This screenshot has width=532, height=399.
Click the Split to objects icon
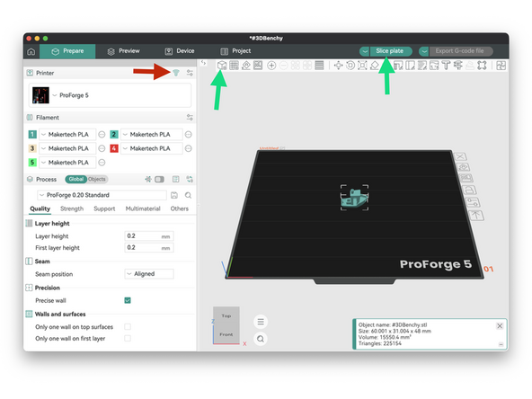click(296, 65)
